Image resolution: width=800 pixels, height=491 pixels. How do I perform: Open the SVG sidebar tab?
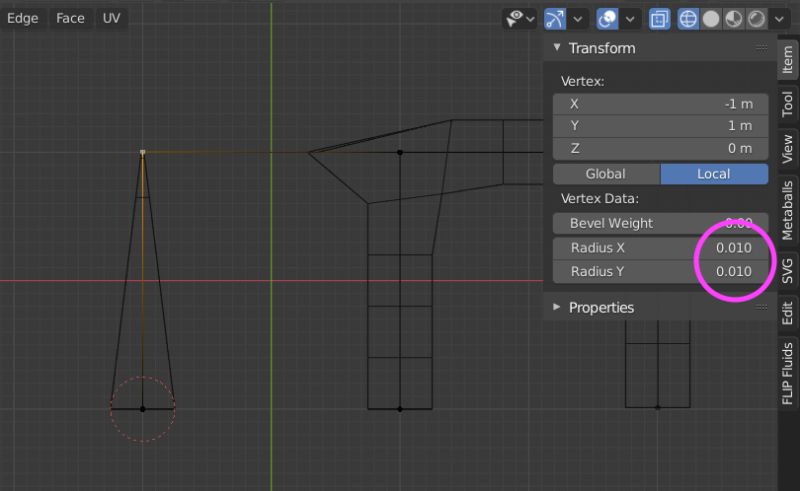[x=788, y=271]
